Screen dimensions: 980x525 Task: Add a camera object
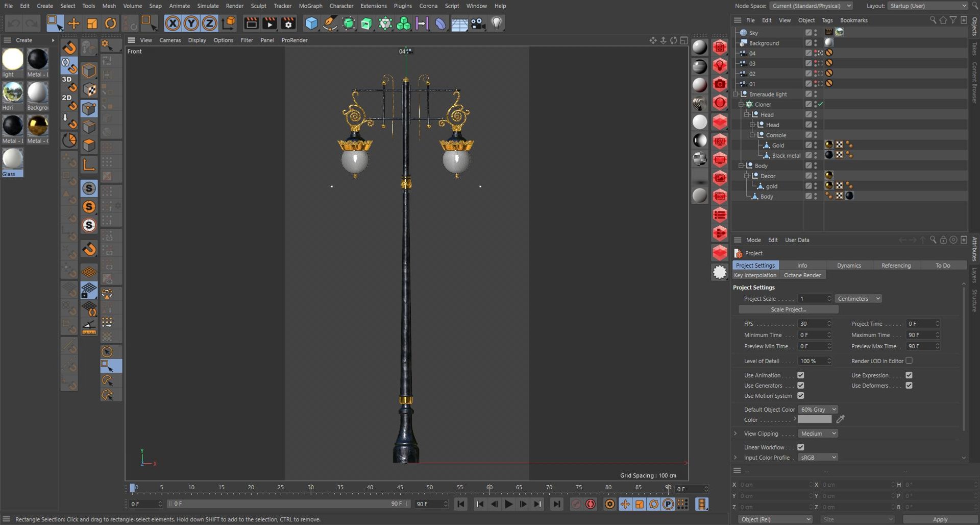(478, 23)
